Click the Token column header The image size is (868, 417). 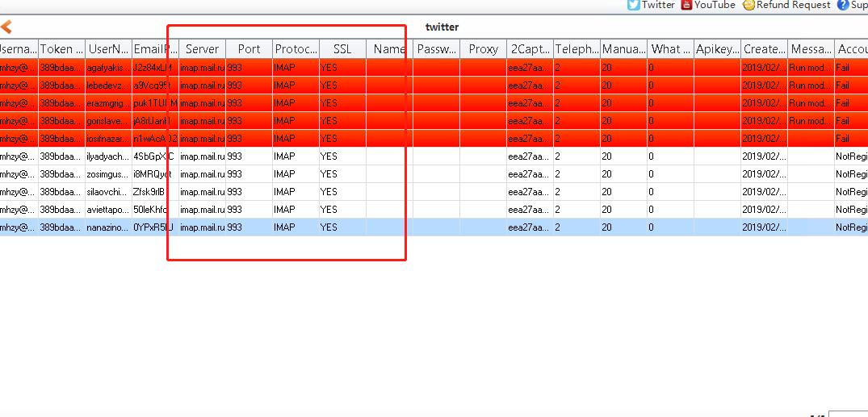(61, 49)
